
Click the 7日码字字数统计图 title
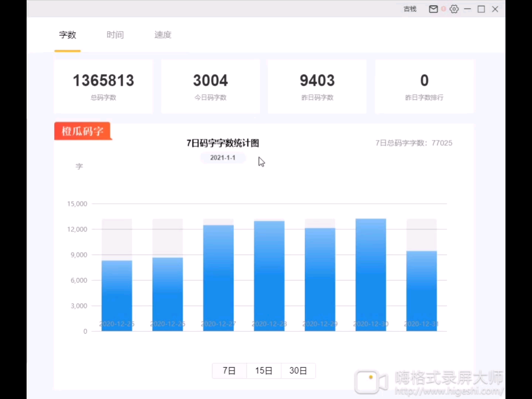(223, 143)
